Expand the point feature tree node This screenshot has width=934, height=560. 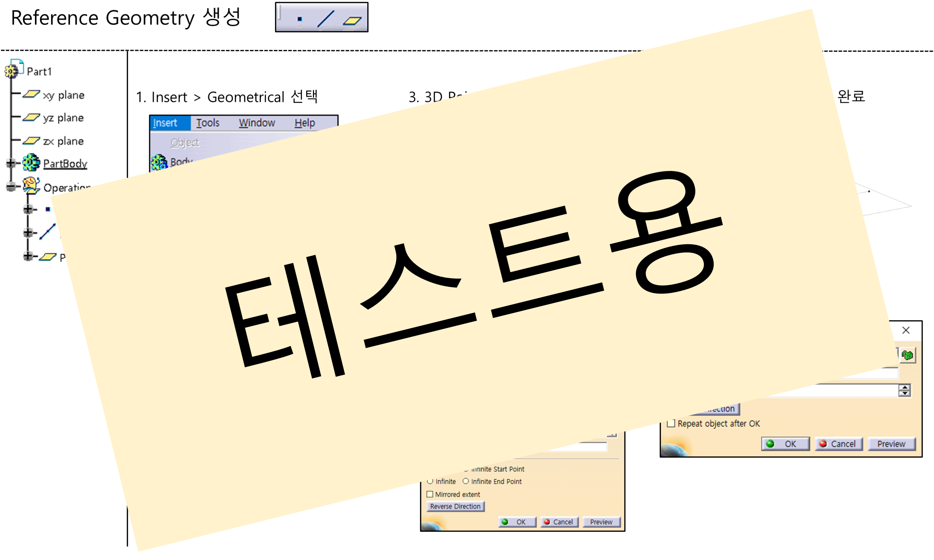tap(27, 209)
